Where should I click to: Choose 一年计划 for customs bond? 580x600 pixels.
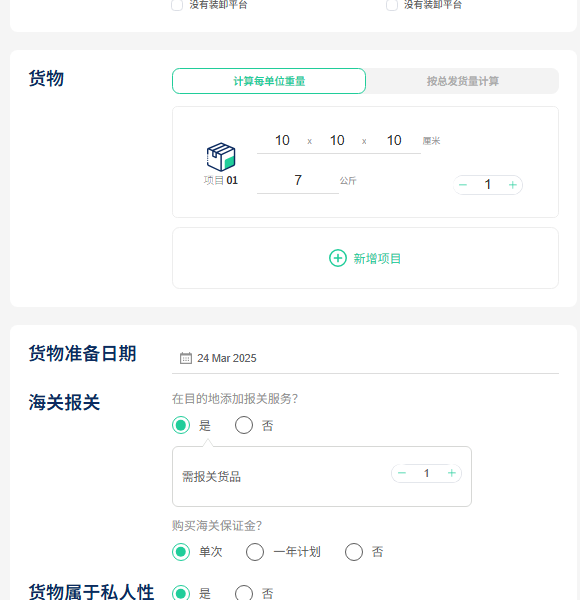(255, 552)
